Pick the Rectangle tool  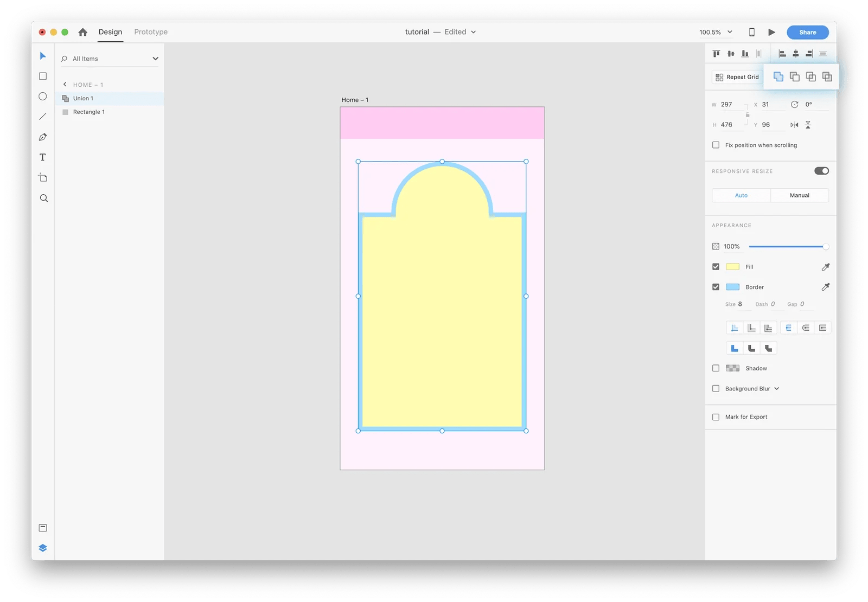(43, 76)
